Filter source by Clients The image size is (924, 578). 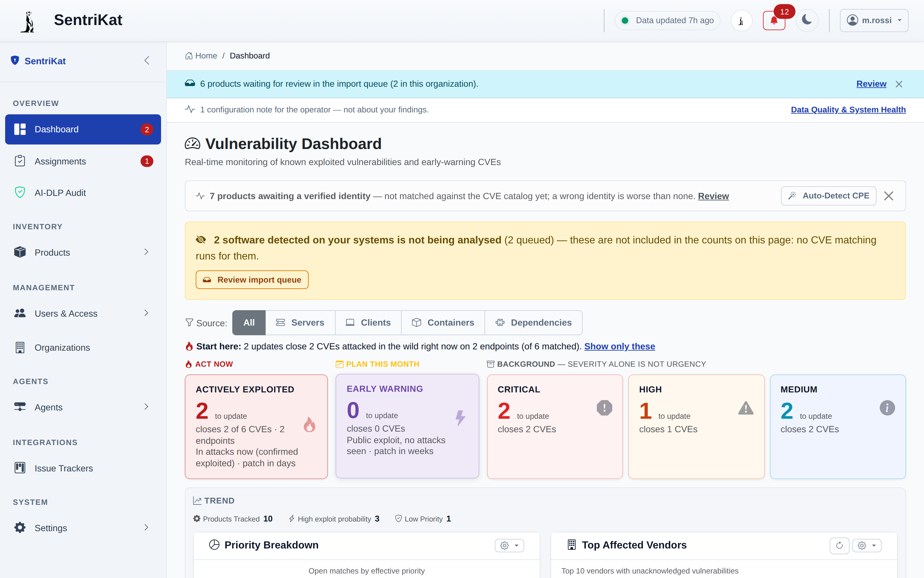tap(368, 323)
